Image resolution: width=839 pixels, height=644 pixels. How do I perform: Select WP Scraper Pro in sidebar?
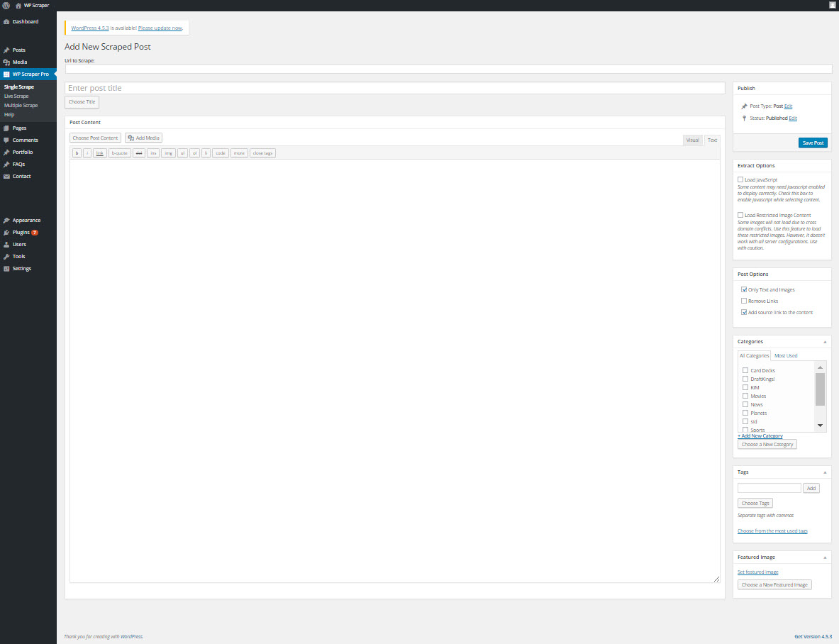(x=28, y=74)
